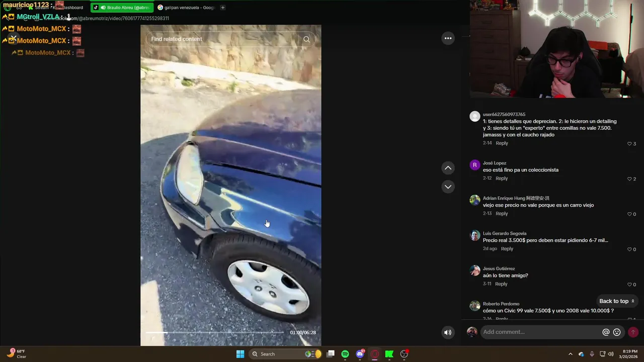Click José Lopez's purple R avatar

[474, 165]
